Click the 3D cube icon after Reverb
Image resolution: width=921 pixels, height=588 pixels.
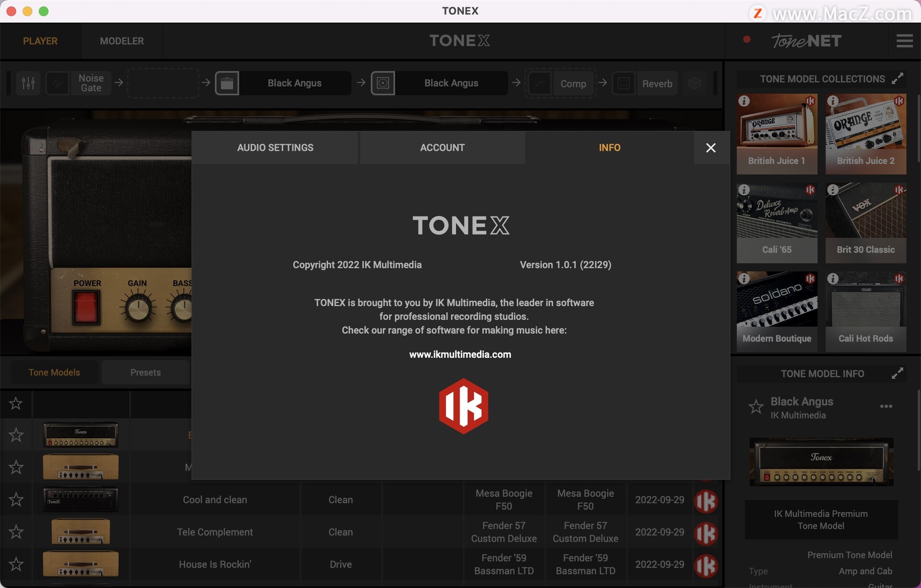(695, 83)
